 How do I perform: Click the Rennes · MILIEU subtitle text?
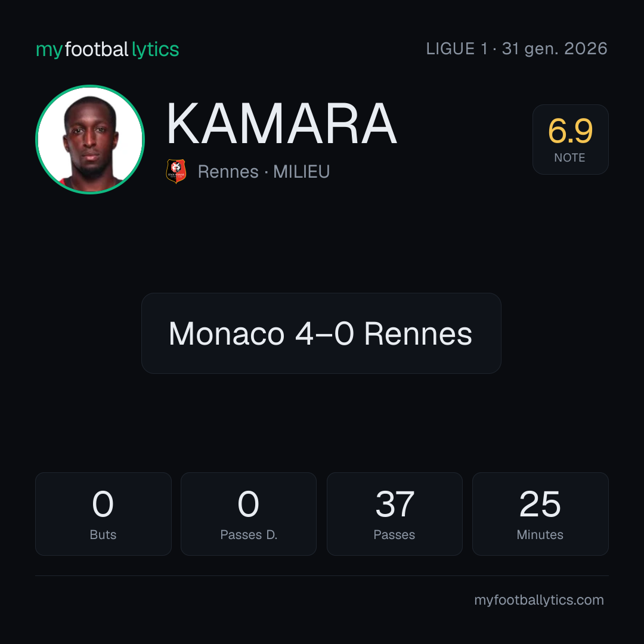point(264,172)
